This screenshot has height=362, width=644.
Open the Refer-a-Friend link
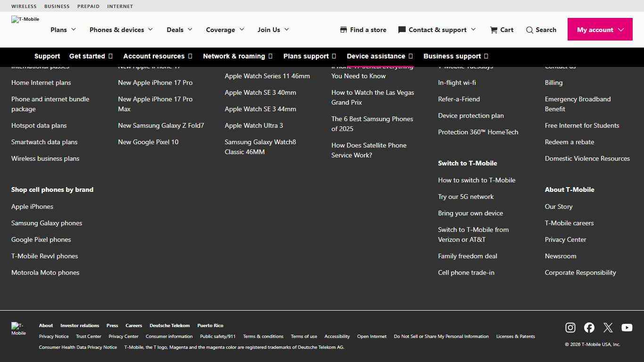[459, 99]
